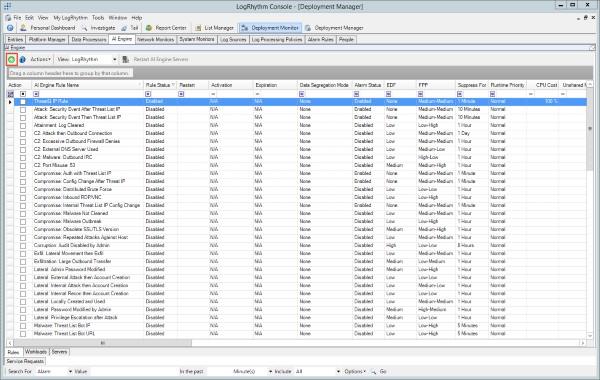600x380 pixels.
Task: Open the Search For Alarm dropdown
Action: coord(70,372)
